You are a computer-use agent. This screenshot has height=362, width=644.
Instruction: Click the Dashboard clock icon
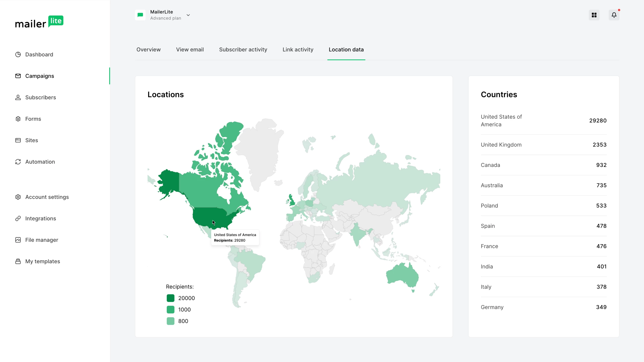[18, 55]
